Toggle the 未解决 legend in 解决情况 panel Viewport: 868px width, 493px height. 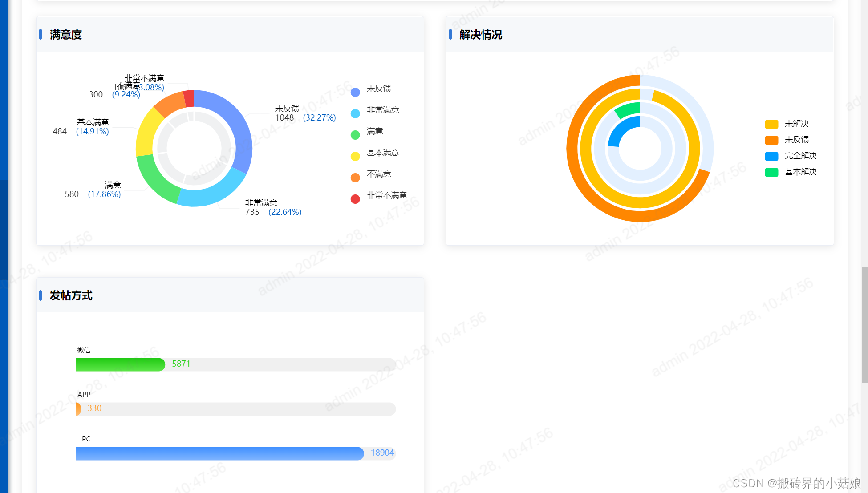pyautogui.click(x=797, y=124)
